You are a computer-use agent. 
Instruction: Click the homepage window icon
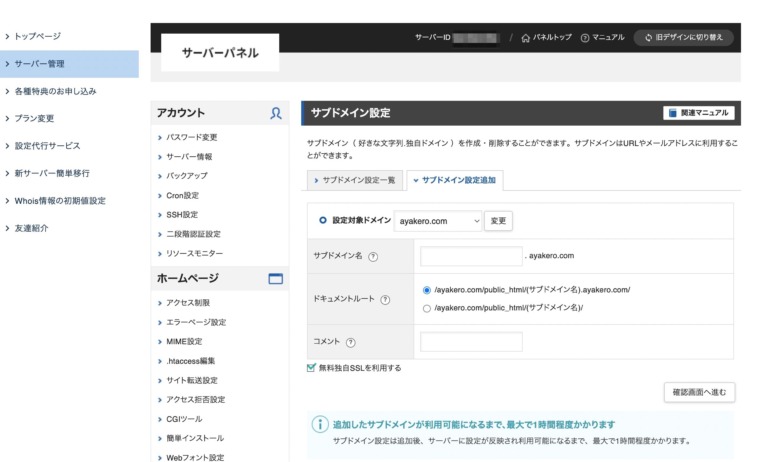(x=276, y=278)
